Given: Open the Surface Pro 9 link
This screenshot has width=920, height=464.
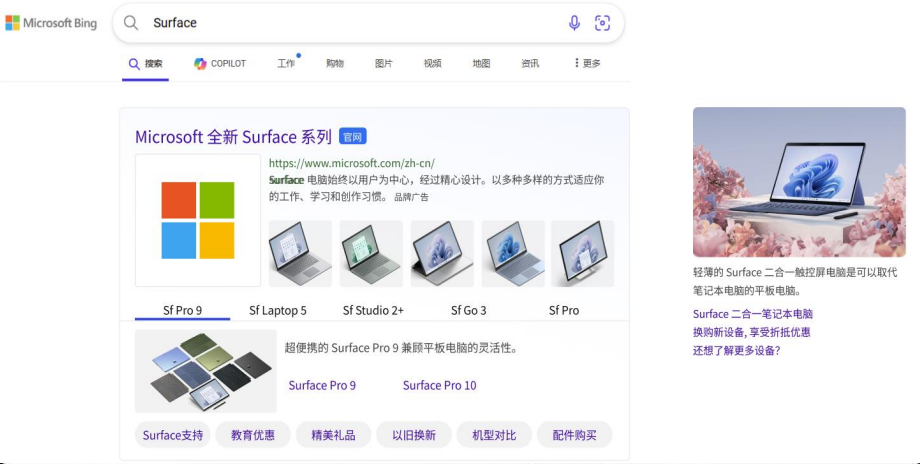Looking at the screenshot, I should click(x=322, y=385).
